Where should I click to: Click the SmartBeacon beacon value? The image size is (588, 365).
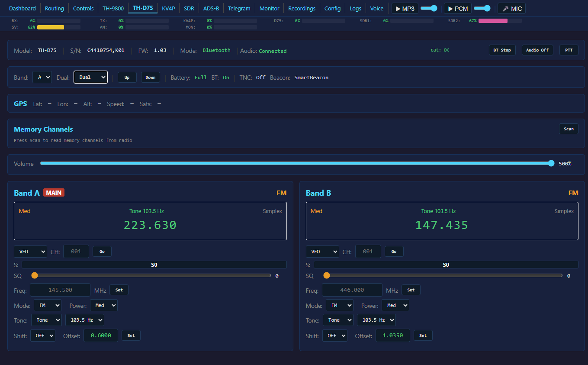click(312, 78)
